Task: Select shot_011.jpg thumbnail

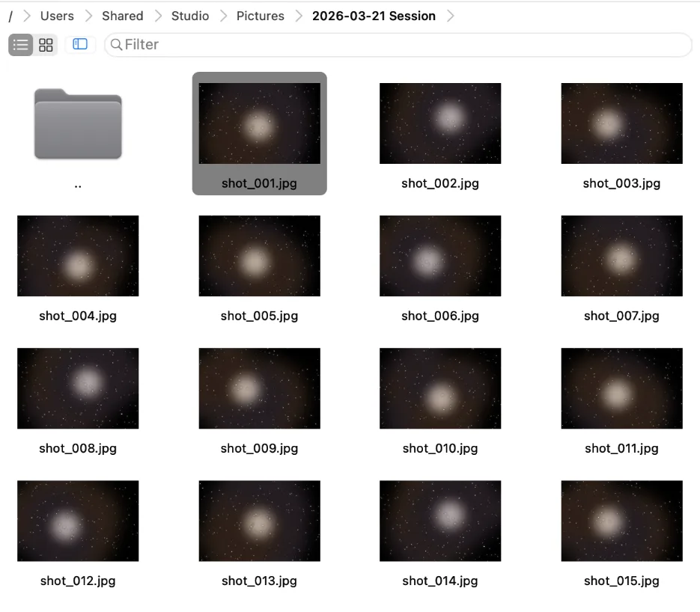Action: (622, 388)
